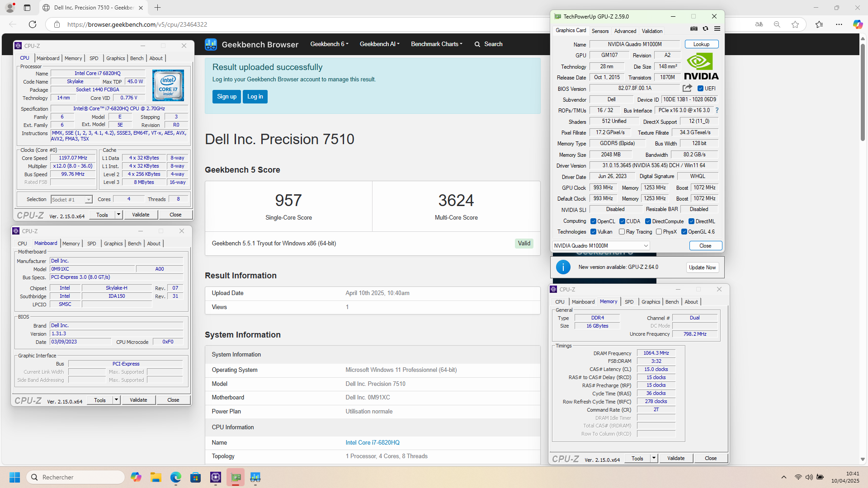Click the Rechercher taskbar search box
This screenshot has height=488, width=868.
click(x=75, y=477)
